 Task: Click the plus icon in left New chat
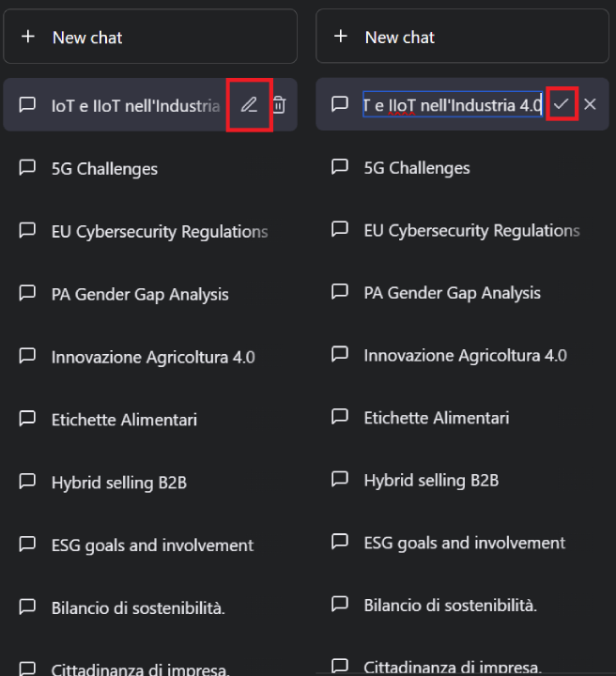coord(28,37)
